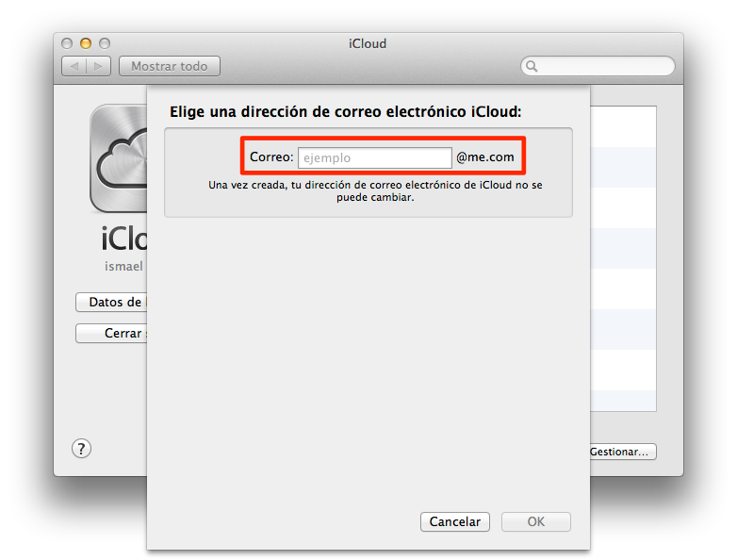This screenshot has height=560, width=737.
Task: Click the ismael account name label
Action: tap(123, 267)
